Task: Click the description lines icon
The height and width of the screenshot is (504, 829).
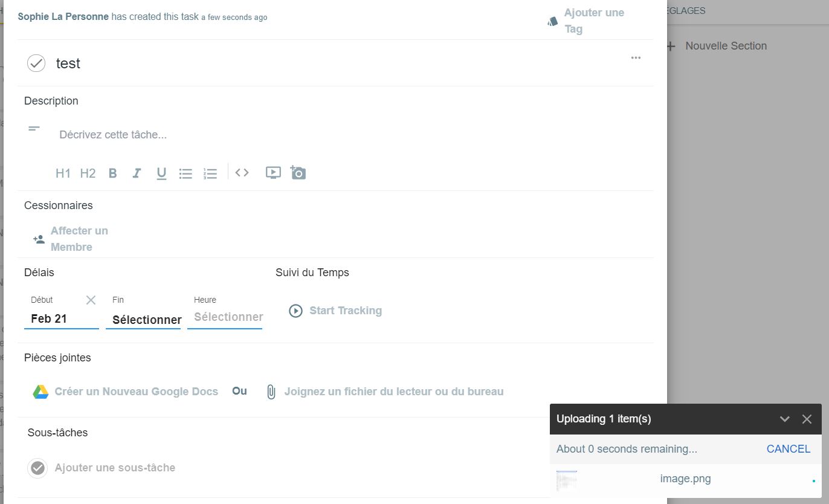Action: (x=34, y=129)
